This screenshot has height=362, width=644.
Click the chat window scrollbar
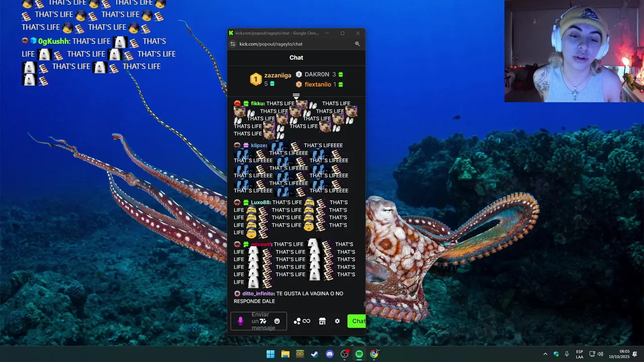tap(364, 304)
